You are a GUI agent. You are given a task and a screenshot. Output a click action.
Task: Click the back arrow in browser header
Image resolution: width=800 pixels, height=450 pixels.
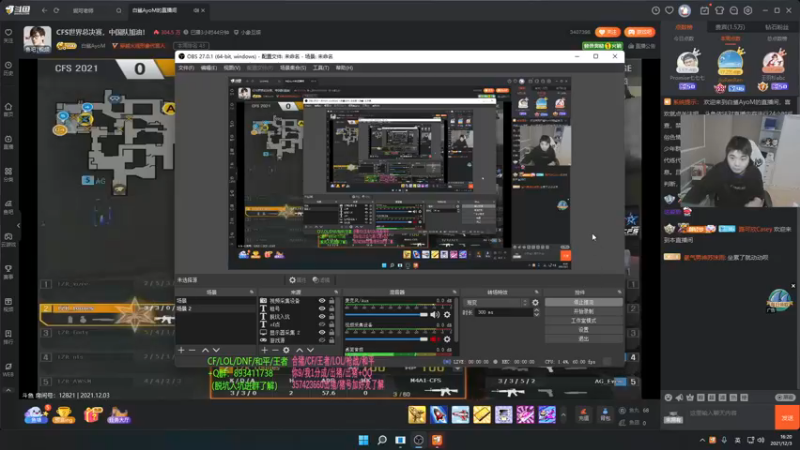click(x=44, y=10)
